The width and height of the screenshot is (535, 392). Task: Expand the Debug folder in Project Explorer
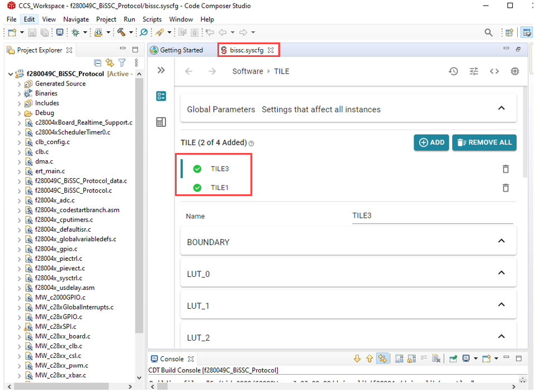20,113
